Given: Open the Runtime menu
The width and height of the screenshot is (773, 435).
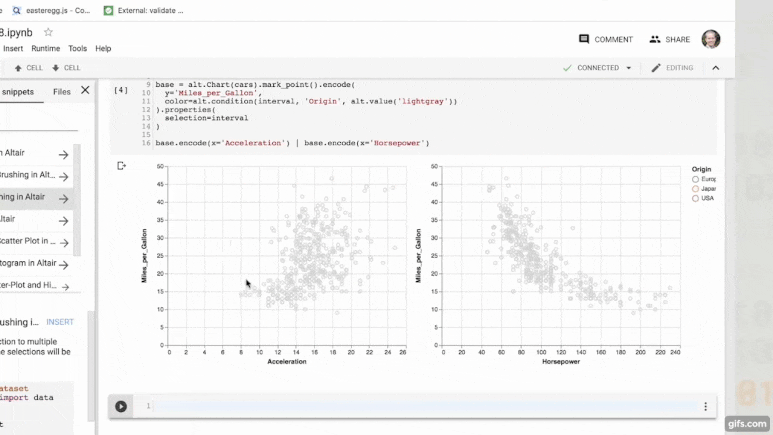Looking at the screenshot, I should 45,48.
